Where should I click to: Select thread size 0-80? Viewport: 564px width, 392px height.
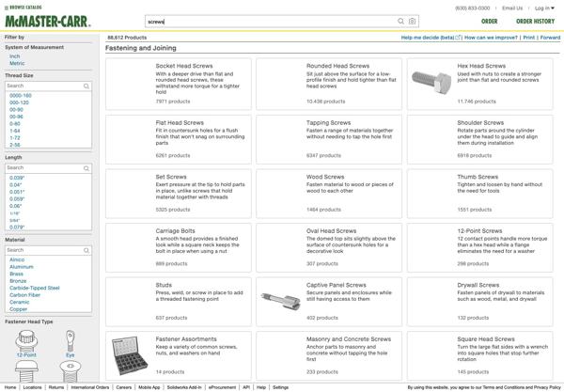coord(15,124)
